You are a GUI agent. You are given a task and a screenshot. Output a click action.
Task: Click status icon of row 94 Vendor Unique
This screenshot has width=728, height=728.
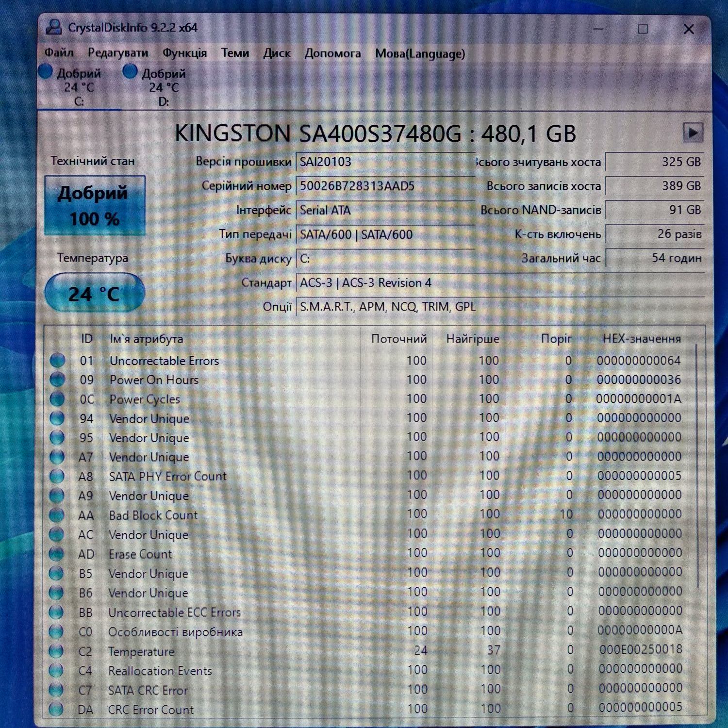(57, 418)
